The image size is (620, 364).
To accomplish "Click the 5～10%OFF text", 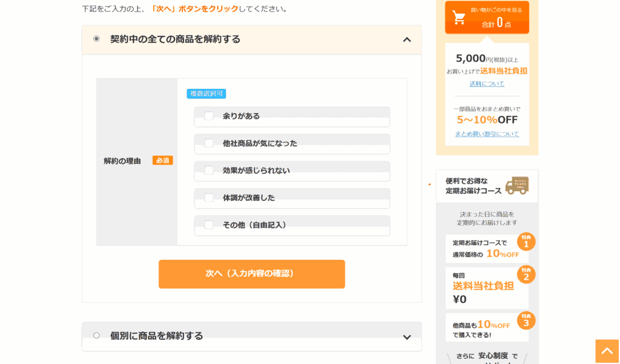I will 487,120.
